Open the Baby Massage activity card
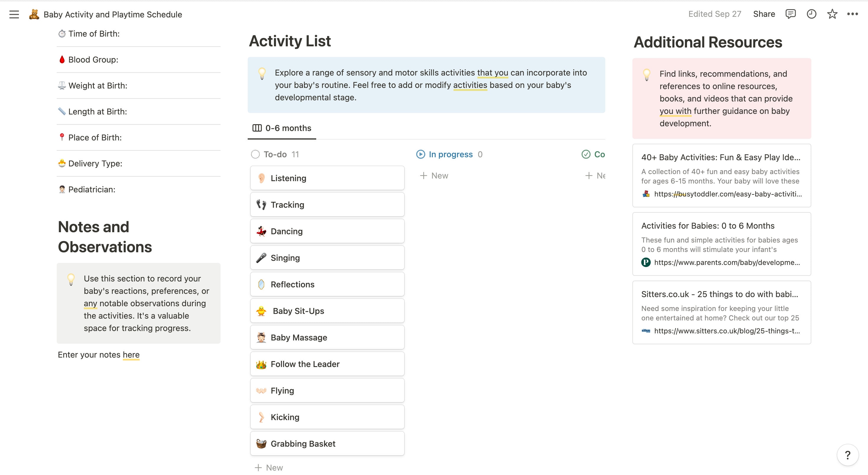Screen dimensions: 868x475 (327, 337)
